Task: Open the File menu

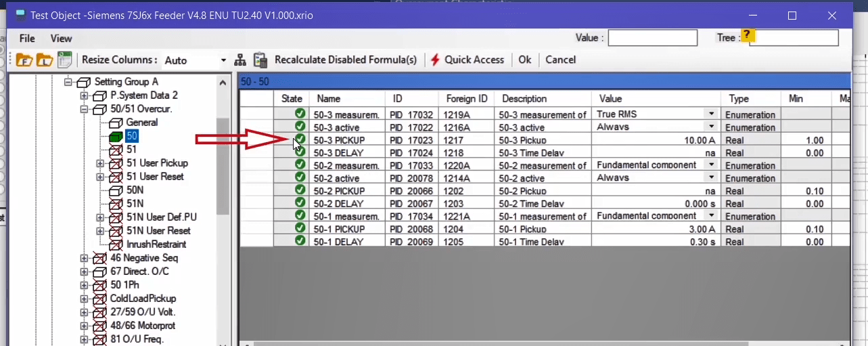Action: 27,39
